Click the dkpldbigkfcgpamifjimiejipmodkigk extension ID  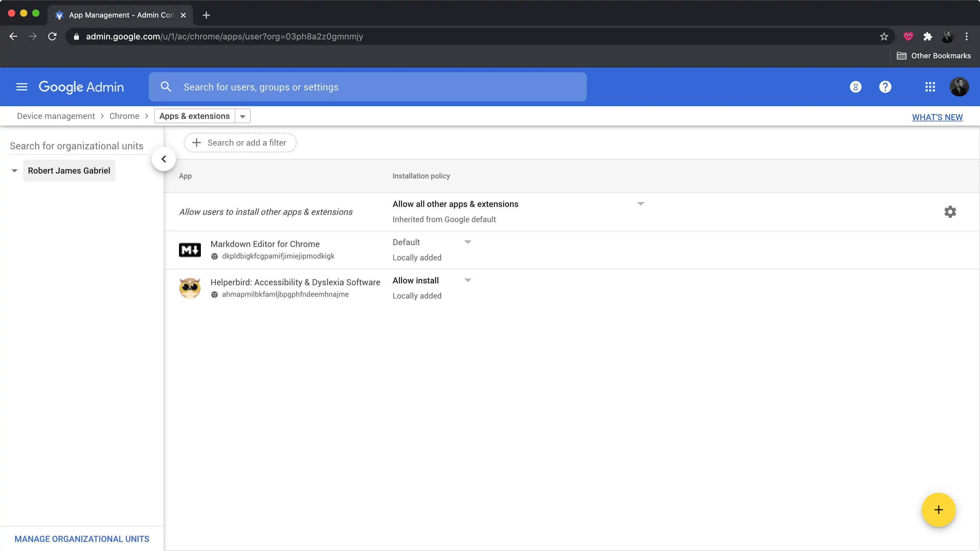pos(278,256)
